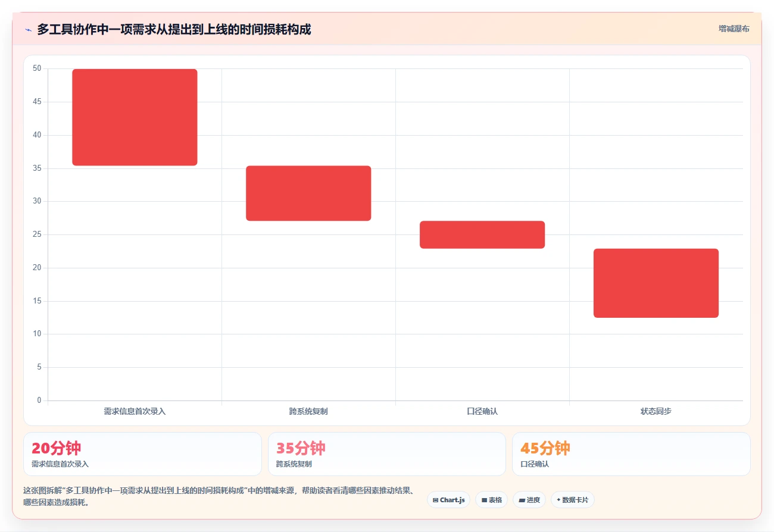The height and width of the screenshot is (532, 774).
Task: Select the 数据卡片 tag chip
Action: click(572, 500)
